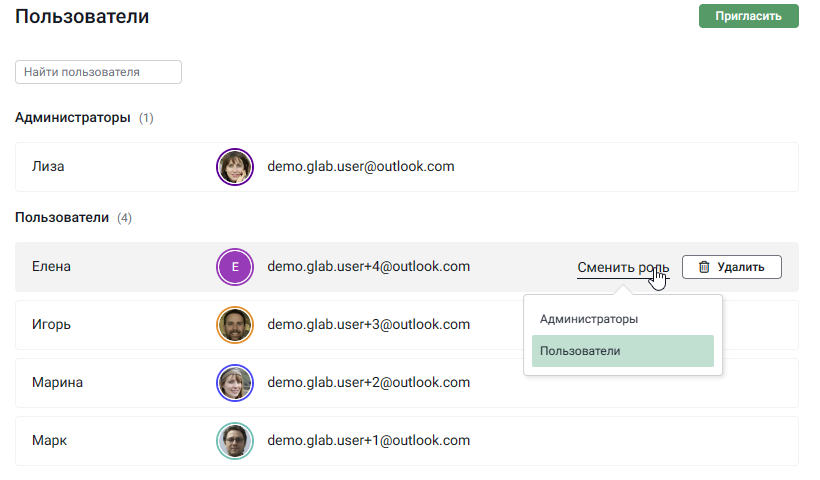Screen dimensions: 820x480
Task: Click email demo.glab.user+4@outlook.com
Action: click(369, 266)
